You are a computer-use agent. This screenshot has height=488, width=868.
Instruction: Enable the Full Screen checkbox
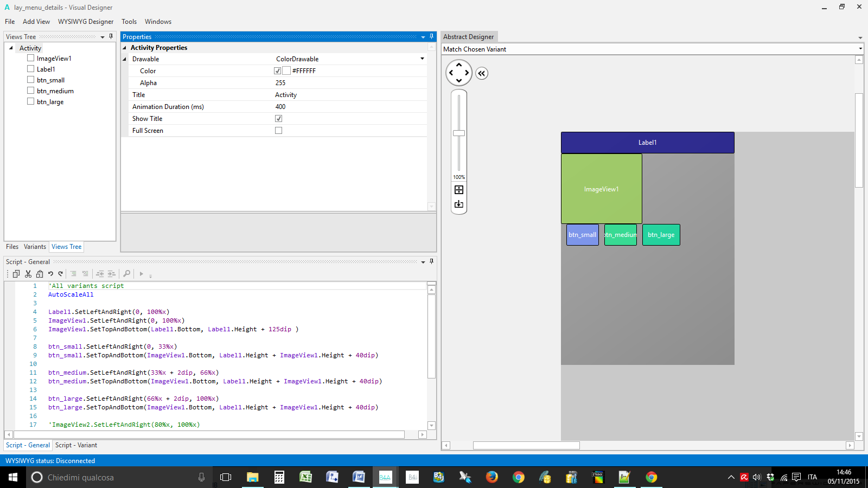[278, 131]
